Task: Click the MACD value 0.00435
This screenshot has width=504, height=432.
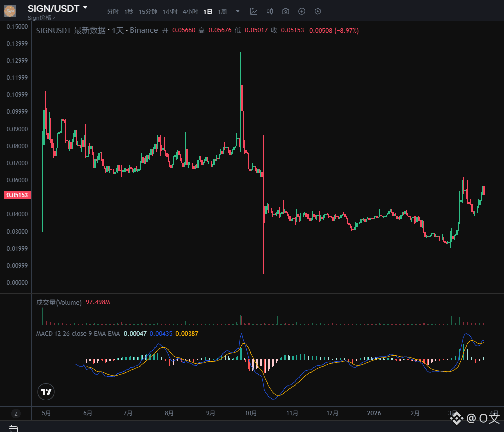Action: point(161,334)
